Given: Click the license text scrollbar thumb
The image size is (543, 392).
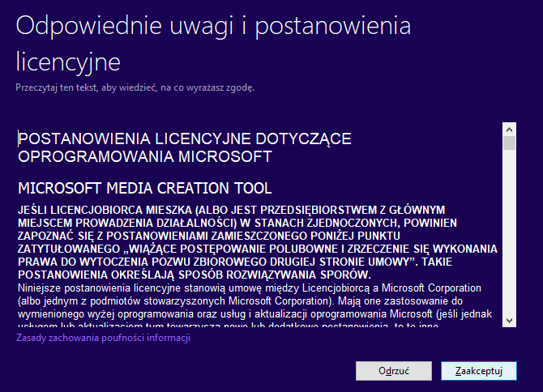Looking at the screenshot, I should pos(509,143).
